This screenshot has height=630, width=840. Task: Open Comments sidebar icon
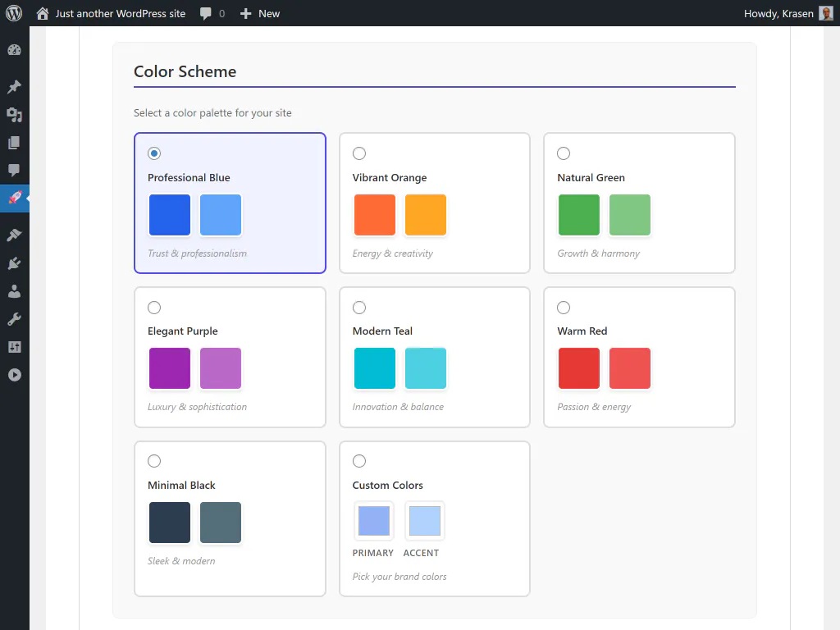click(x=15, y=170)
